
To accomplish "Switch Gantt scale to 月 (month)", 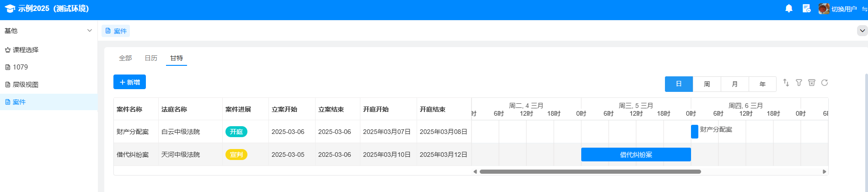I will point(734,84).
